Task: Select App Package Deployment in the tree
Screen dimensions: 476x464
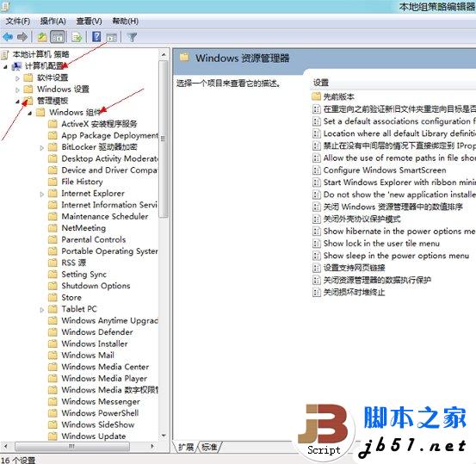Action: (109, 135)
